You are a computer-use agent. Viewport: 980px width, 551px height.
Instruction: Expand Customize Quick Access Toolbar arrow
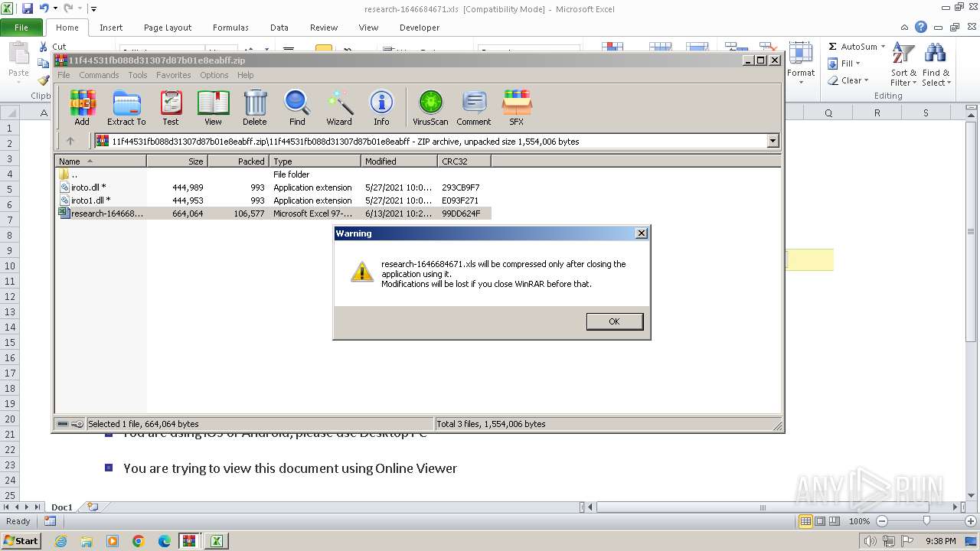[93, 9]
